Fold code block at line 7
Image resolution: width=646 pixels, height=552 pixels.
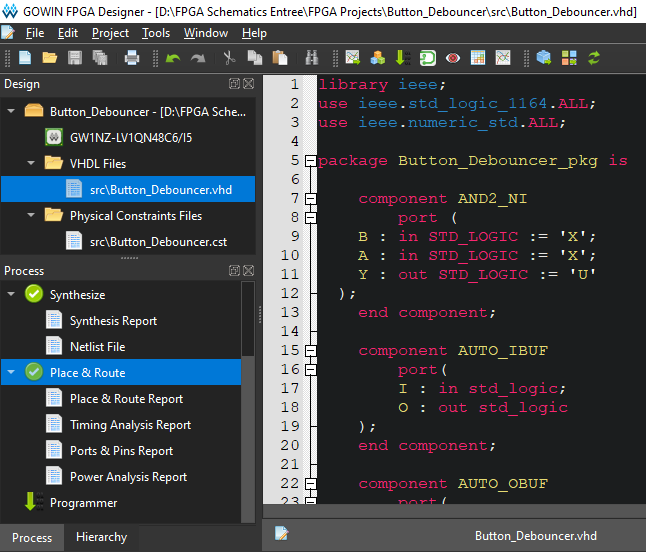point(311,199)
